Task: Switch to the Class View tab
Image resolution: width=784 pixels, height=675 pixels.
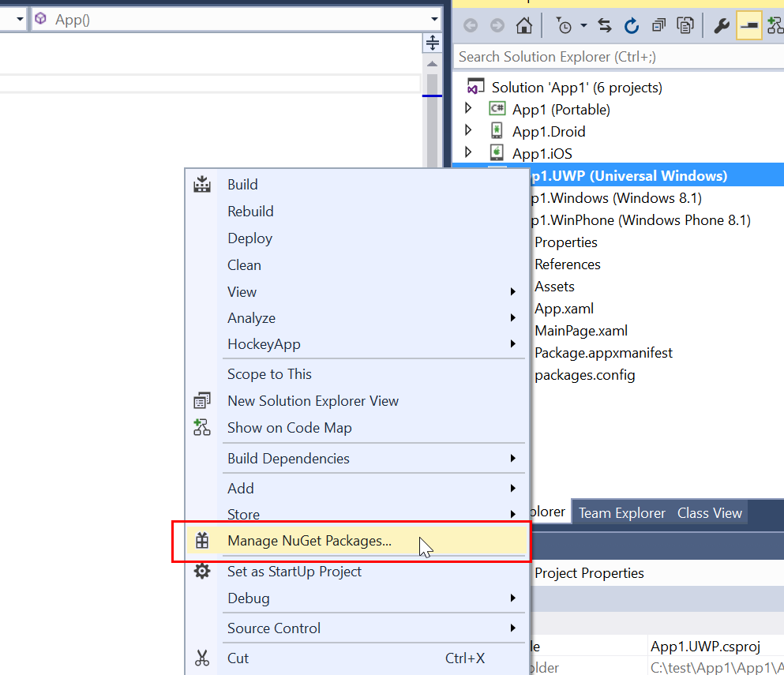Action: coord(710,513)
